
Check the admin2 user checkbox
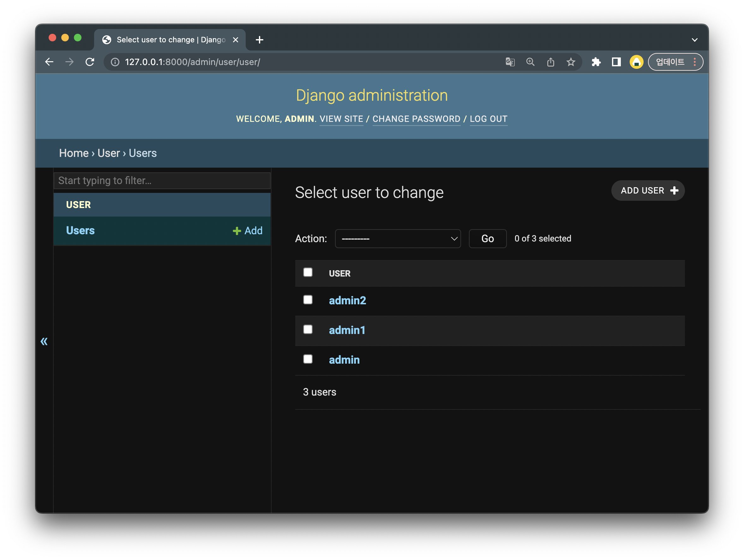pyautogui.click(x=308, y=300)
